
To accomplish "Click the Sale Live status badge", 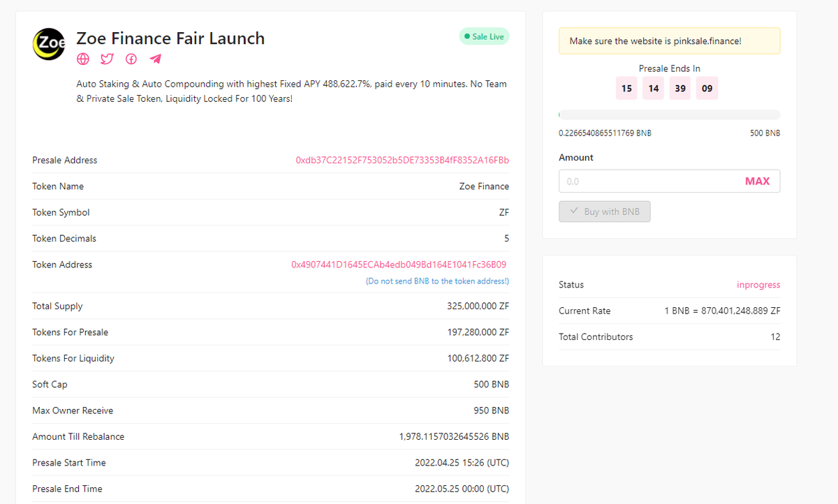I will (484, 36).
